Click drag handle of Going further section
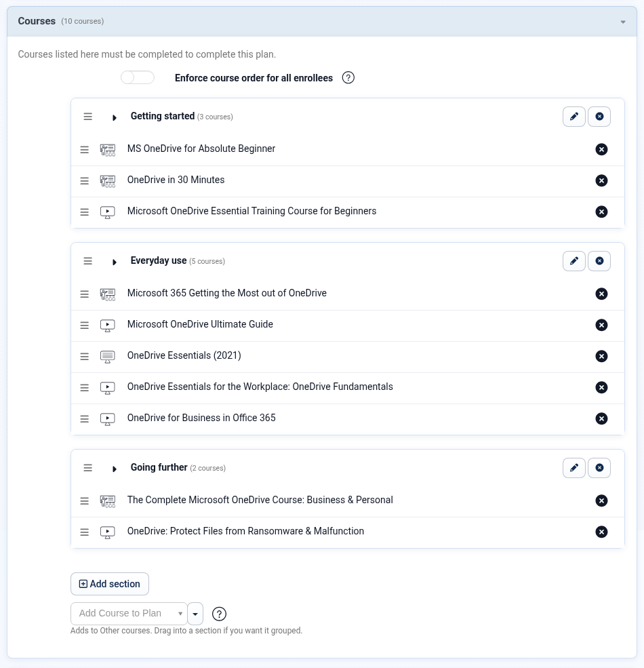 [87, 468]
